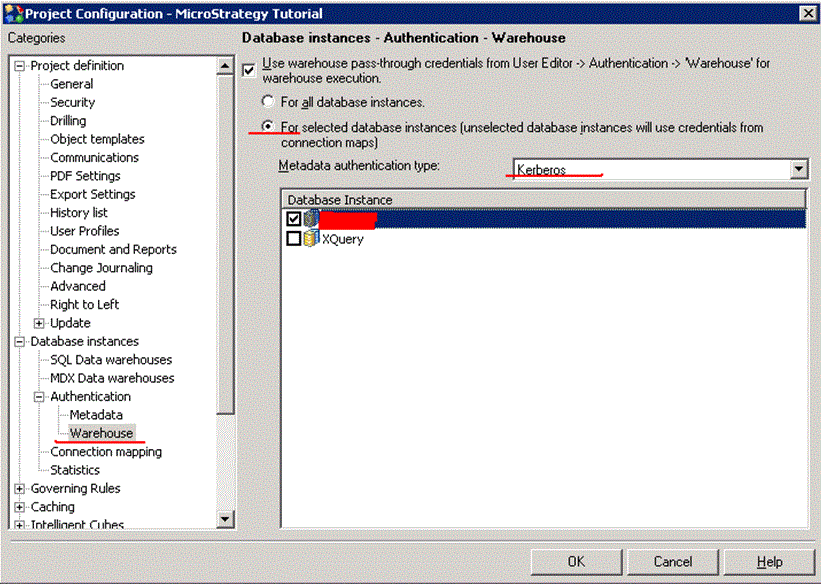Open Connection mapping category

106,451
